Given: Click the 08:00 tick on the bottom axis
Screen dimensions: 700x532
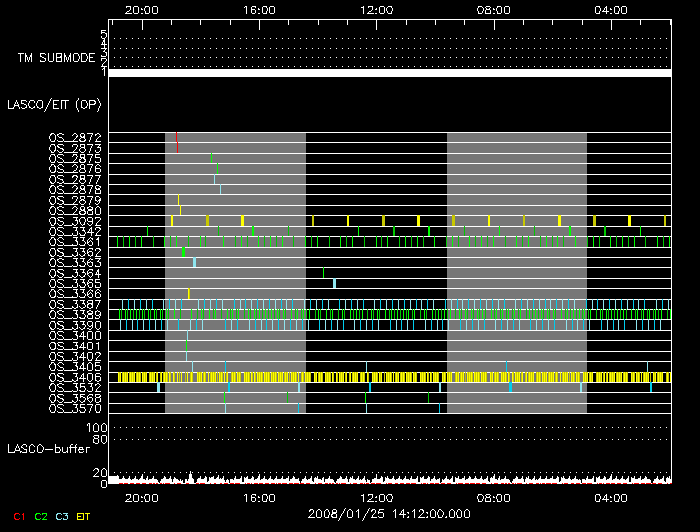Looking at the screenshot, I should tap(494, 497).
